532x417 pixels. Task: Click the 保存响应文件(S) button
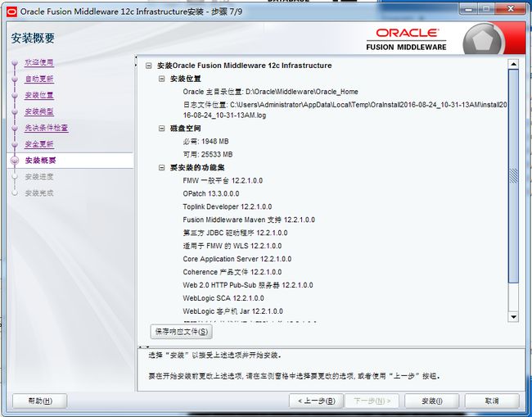point(182,332)
